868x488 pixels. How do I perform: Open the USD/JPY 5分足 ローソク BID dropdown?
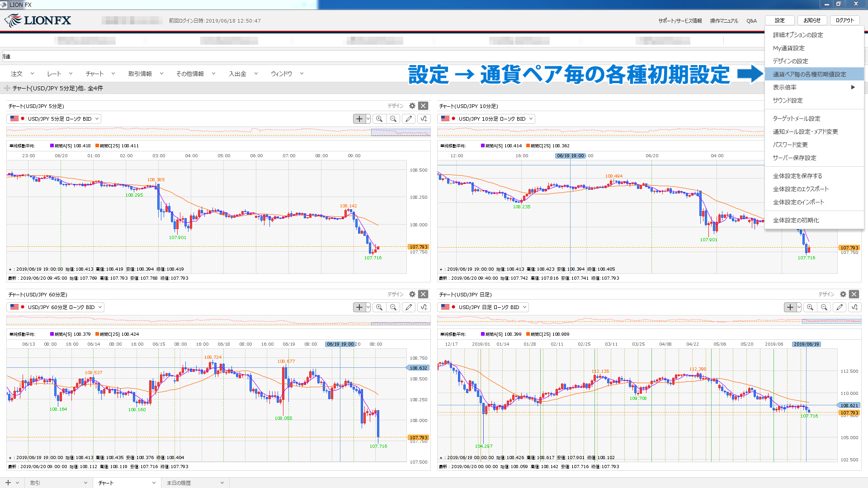pyautogui.click(x=54, y=118)
